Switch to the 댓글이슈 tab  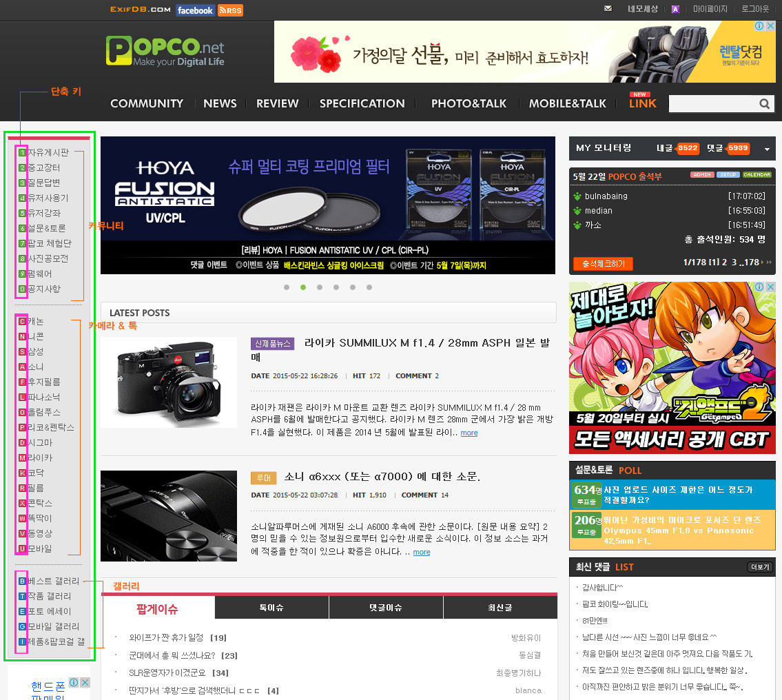click(386, 608)
